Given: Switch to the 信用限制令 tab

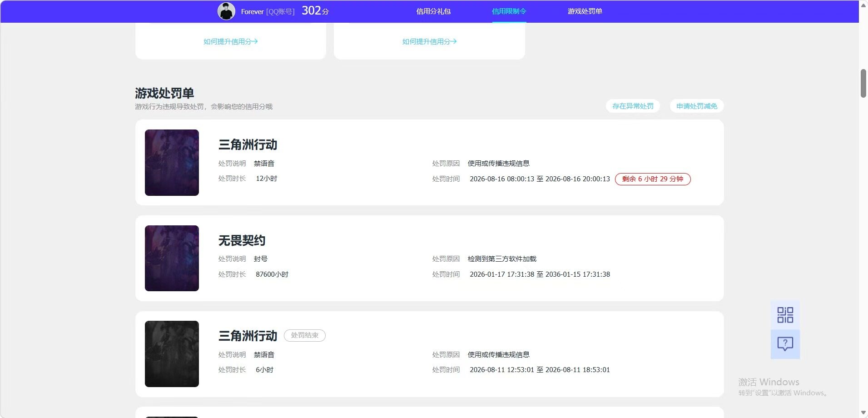Looking at the screenshot, I should point(509,11).
